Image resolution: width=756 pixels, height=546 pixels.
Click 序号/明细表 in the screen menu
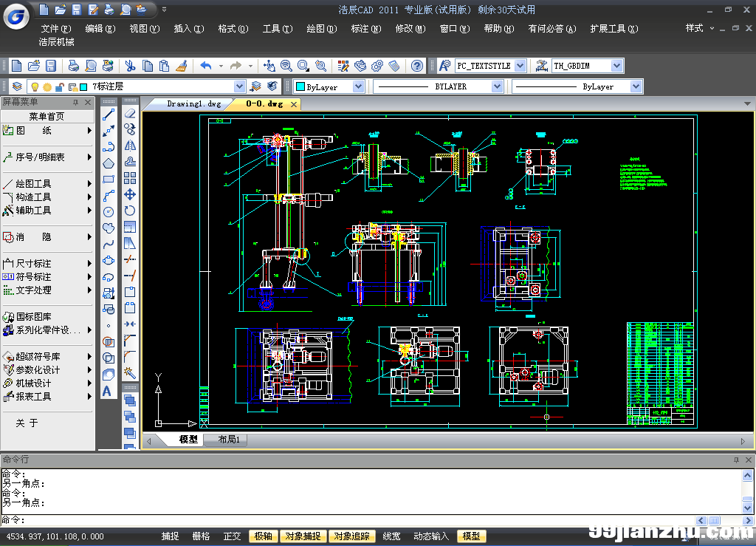[x=47, y=157]
